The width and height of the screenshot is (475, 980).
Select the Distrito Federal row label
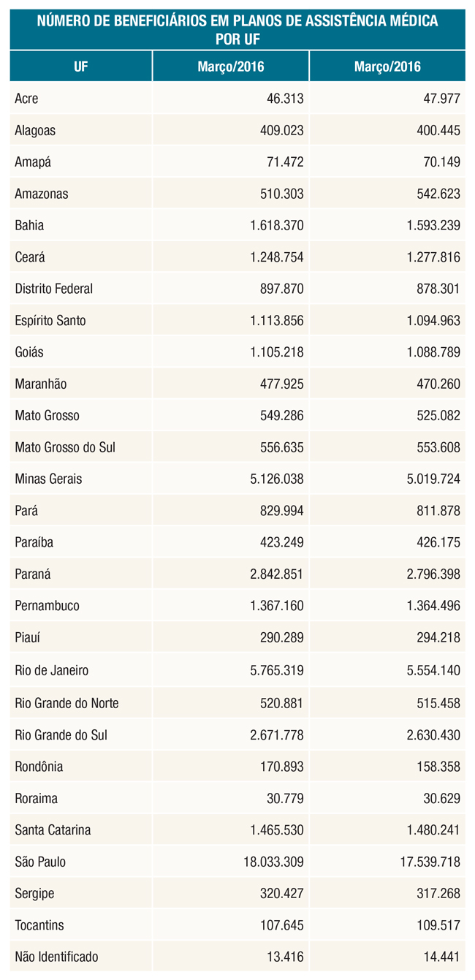54,289
